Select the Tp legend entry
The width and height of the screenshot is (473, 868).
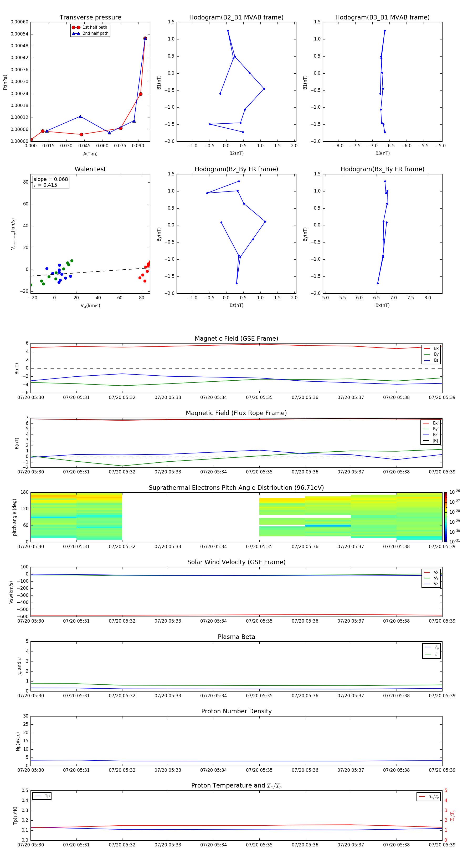coord(42,796)
